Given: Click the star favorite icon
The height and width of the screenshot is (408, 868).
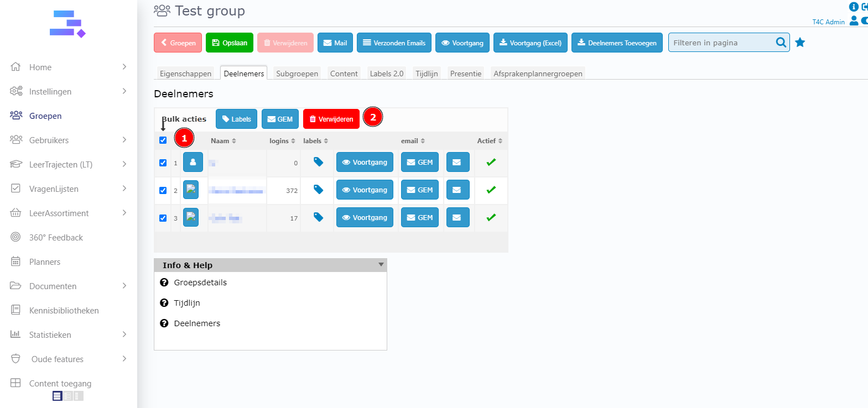Looking at the screenshot, I should [x=800, y=43].
